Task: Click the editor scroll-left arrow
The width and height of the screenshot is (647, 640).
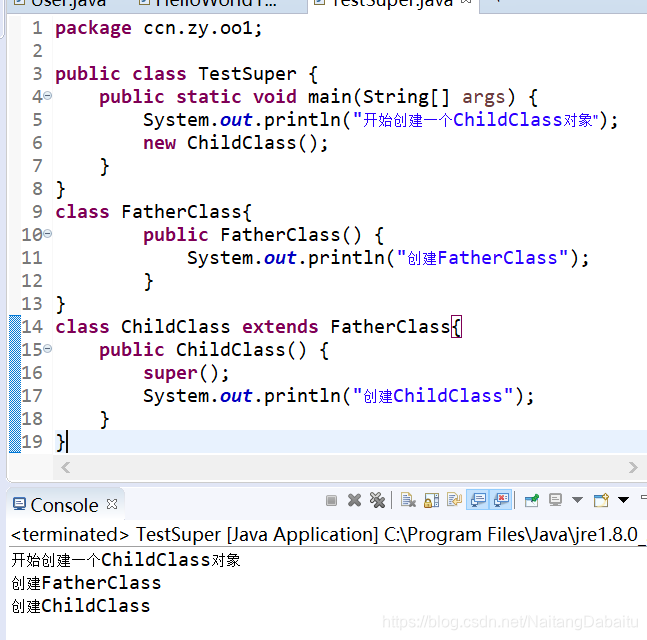Action: tap(66, 468)
